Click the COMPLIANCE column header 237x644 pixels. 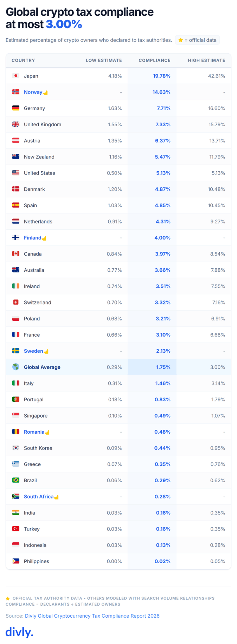(x=154, y=60)
